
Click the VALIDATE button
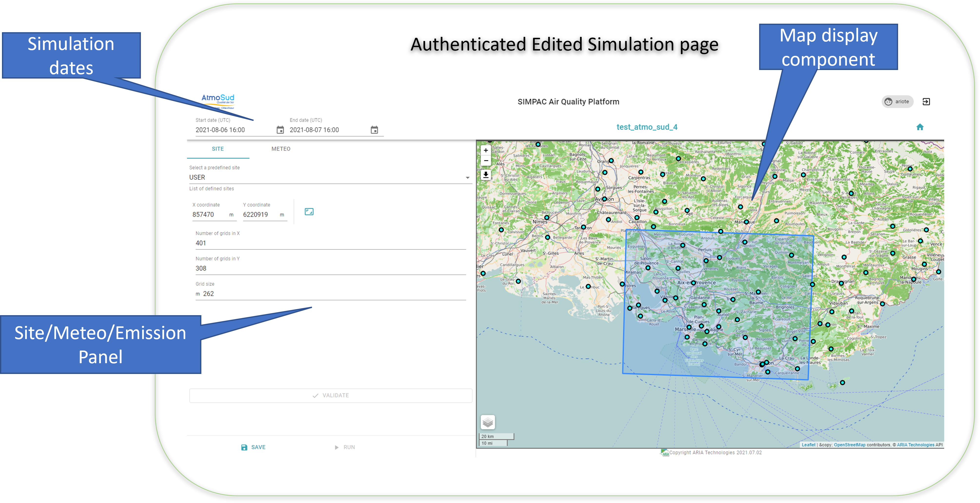pos(330,396)
